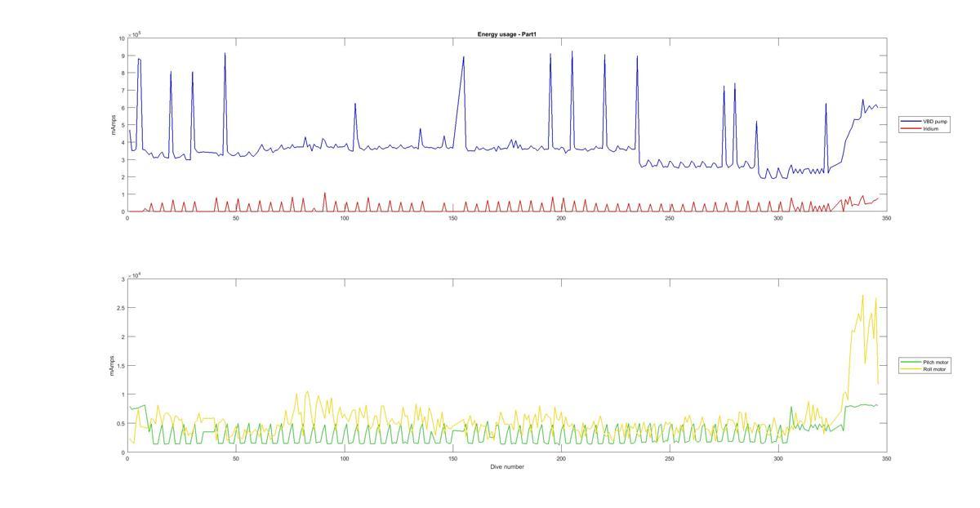Click x-axis tick '100' under the upper plot
Screen dimensions: 980x508
(344, 217)
